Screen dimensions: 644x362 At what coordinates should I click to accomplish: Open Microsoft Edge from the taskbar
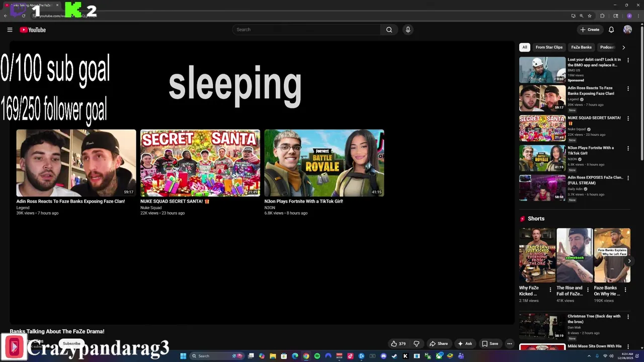pos(295,356)
